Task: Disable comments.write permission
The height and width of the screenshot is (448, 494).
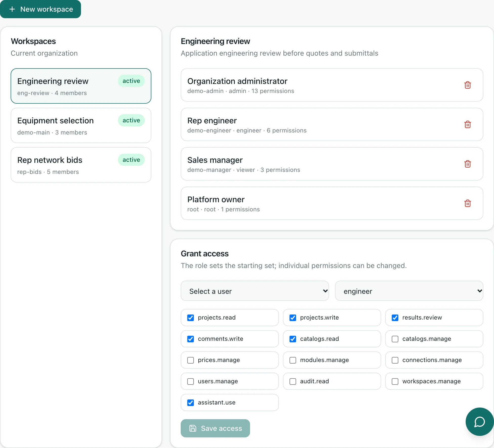Action: point(191,339)
